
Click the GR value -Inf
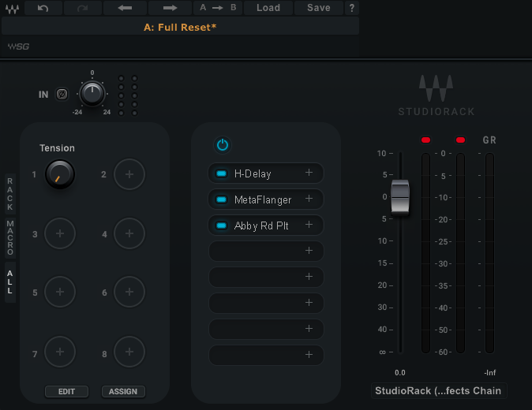[490, 373]
